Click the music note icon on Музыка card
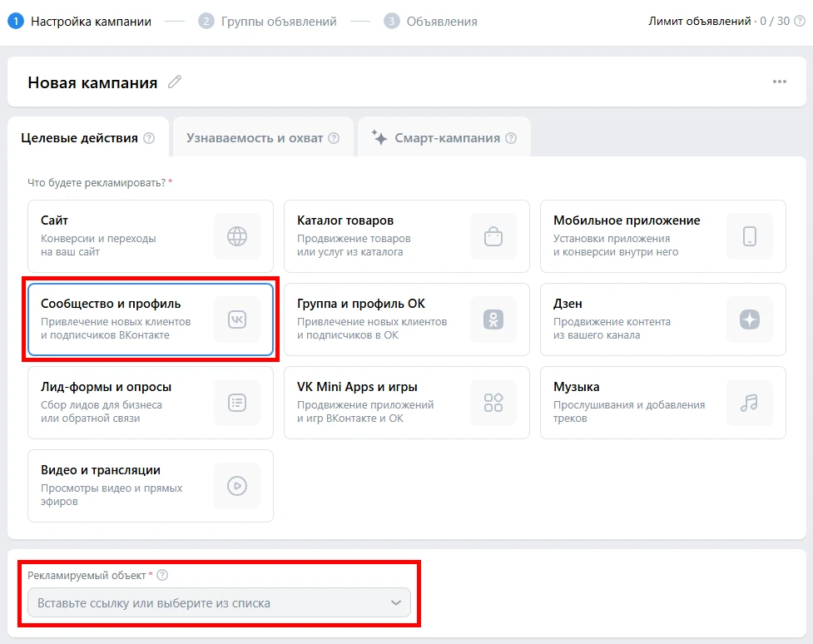The width and height of the screenshot is (813, 644). click(750, 403)
